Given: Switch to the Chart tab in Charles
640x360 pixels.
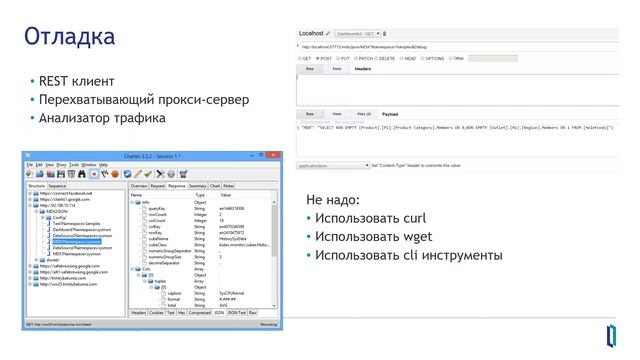Looking at the screenshot, I should point(215,186).
